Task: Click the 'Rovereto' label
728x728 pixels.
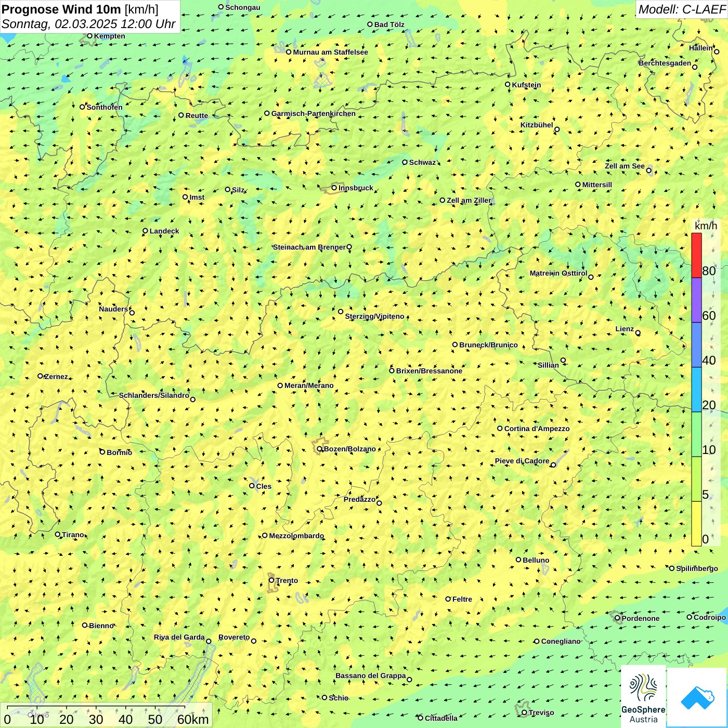Action: pyautogui.click(x=234, y=637)
